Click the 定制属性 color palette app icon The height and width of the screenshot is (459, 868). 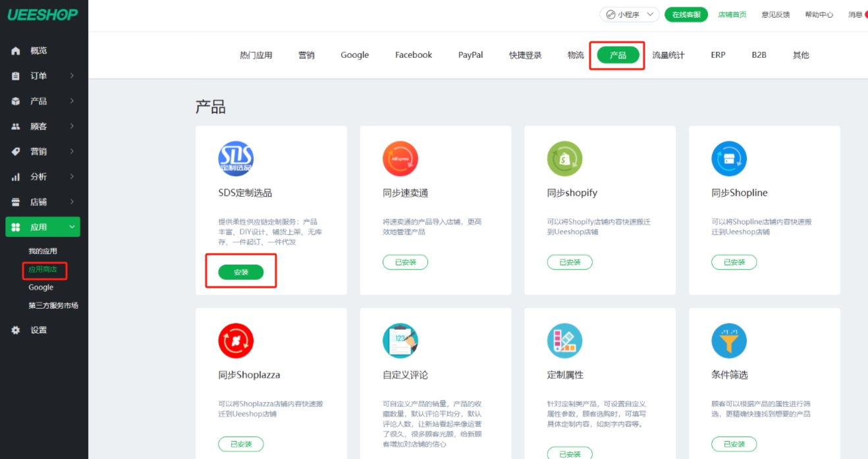pos(565,340)
